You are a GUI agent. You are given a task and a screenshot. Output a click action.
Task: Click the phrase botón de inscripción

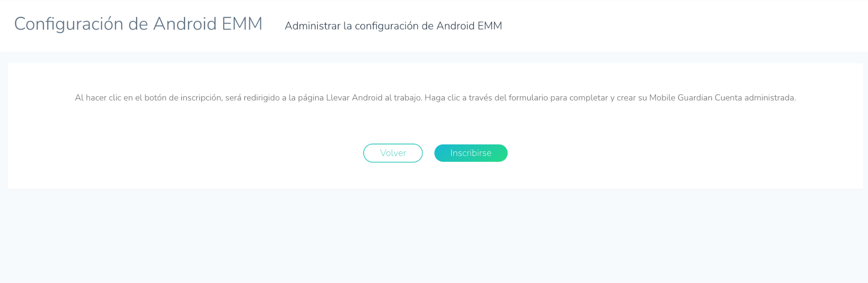pyautogui.click(x=183, y=98)
